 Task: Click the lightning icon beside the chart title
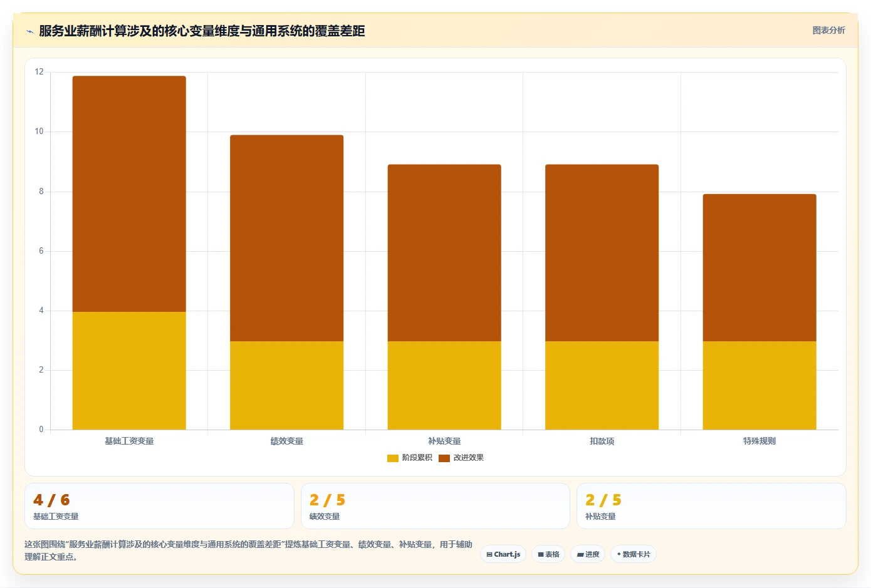[29, 31]
